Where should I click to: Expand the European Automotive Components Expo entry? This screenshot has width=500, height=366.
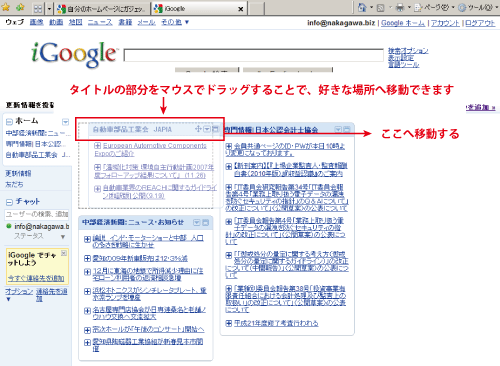tap(97, 146)
